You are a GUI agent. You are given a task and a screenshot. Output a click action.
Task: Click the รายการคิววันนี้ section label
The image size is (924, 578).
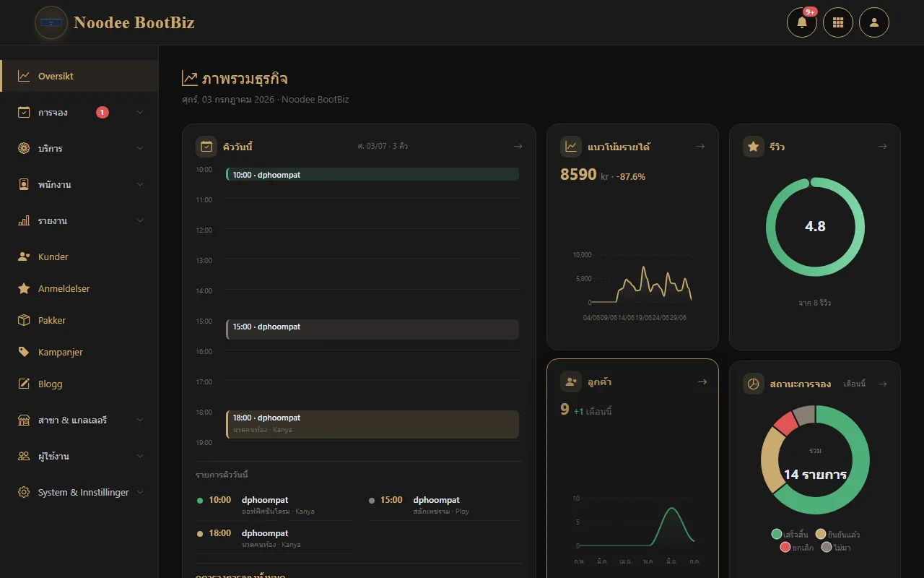pyautogui.click(x=222, y=475)
